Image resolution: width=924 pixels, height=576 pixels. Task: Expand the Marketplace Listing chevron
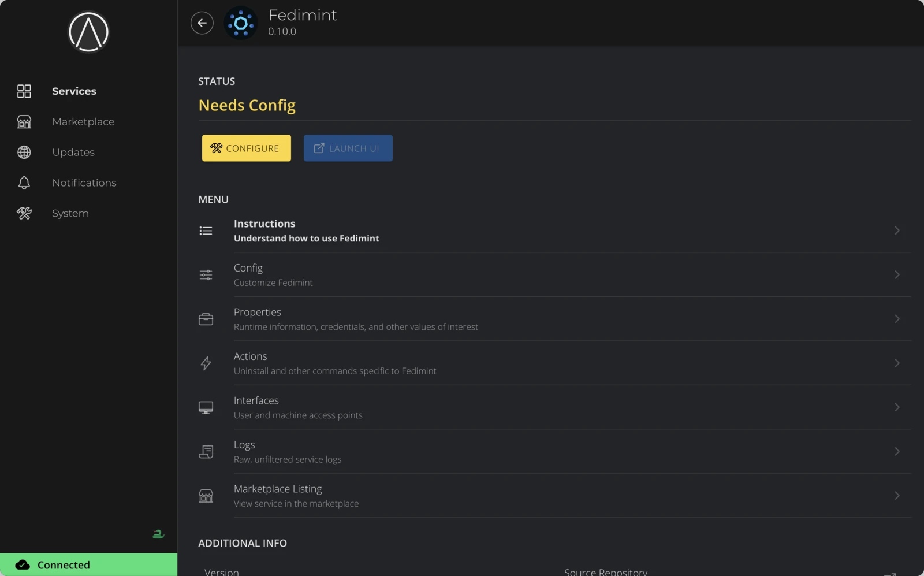[896, 495]
